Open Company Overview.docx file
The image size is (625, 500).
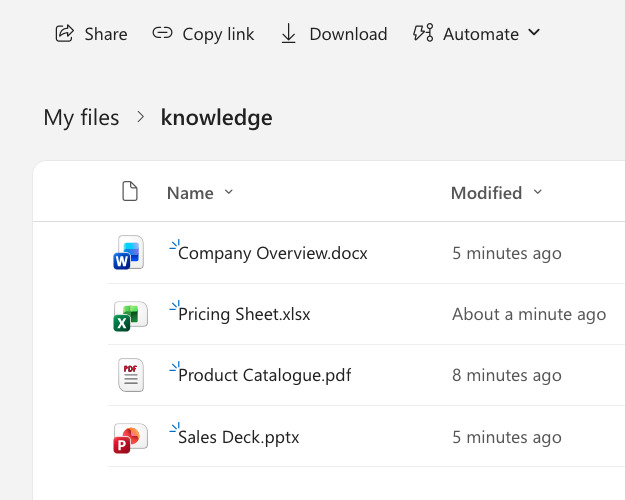(x=273, y=253)
